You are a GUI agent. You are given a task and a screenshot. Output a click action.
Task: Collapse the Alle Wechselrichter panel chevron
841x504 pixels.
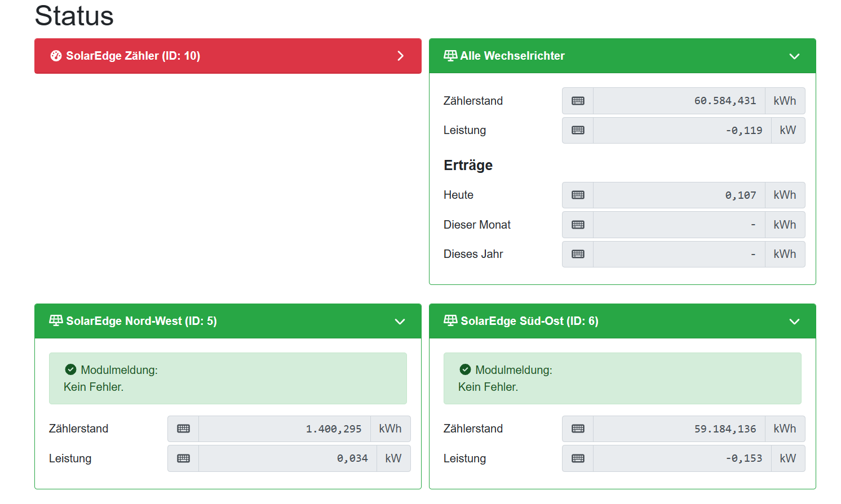tap(794, 56)
